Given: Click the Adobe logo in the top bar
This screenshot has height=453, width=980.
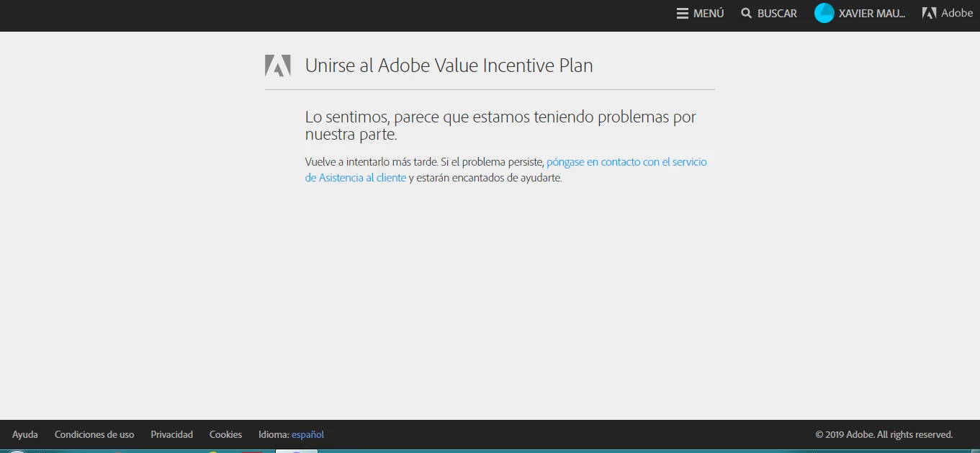Looking at the screenshot, I should (930, 13).
